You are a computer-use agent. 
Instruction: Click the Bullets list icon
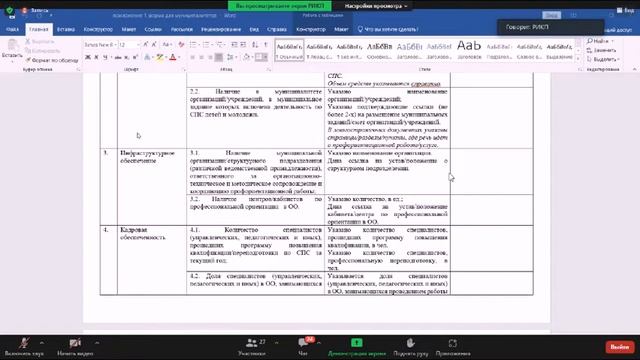pos(193,44)
